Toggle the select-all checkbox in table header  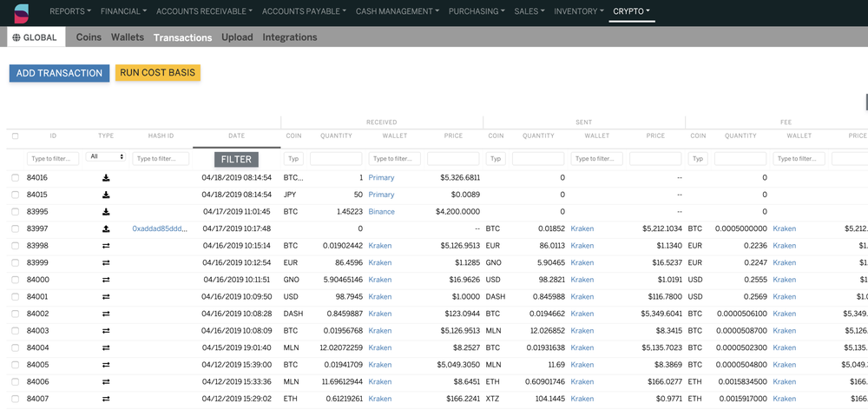pyautogui.click(x=16, y=136)
